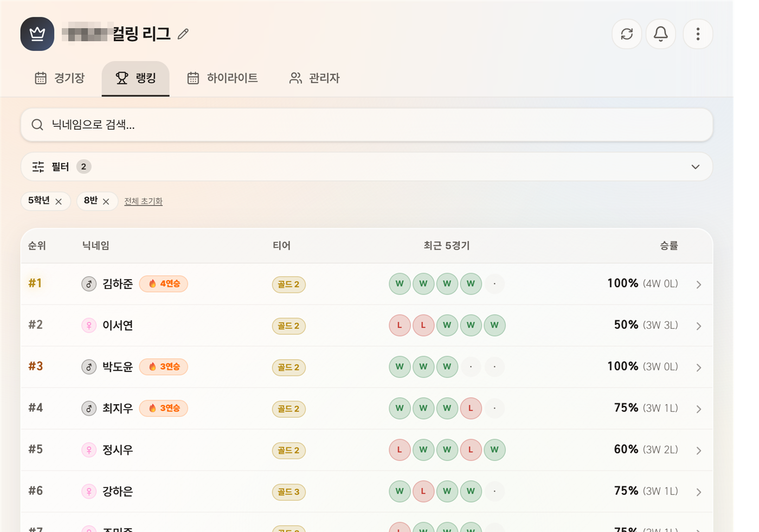Click rank #6 label
This screenshot has height=532, width=759.
pos(36,491)
